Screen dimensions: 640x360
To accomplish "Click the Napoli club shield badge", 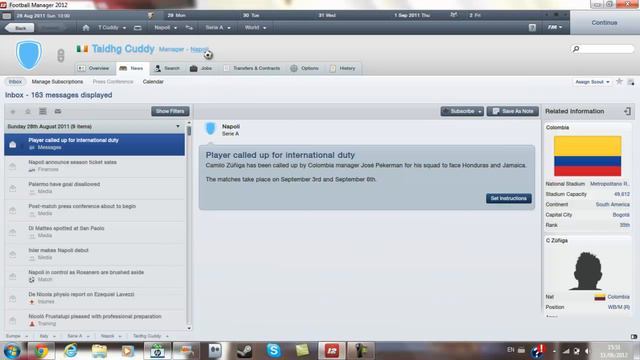I will click(29, 55).
